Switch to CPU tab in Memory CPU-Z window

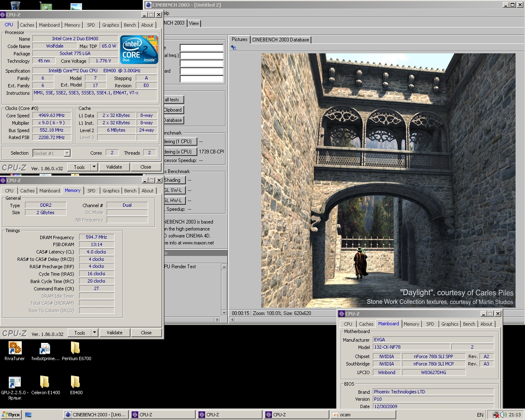coord(9,191)
